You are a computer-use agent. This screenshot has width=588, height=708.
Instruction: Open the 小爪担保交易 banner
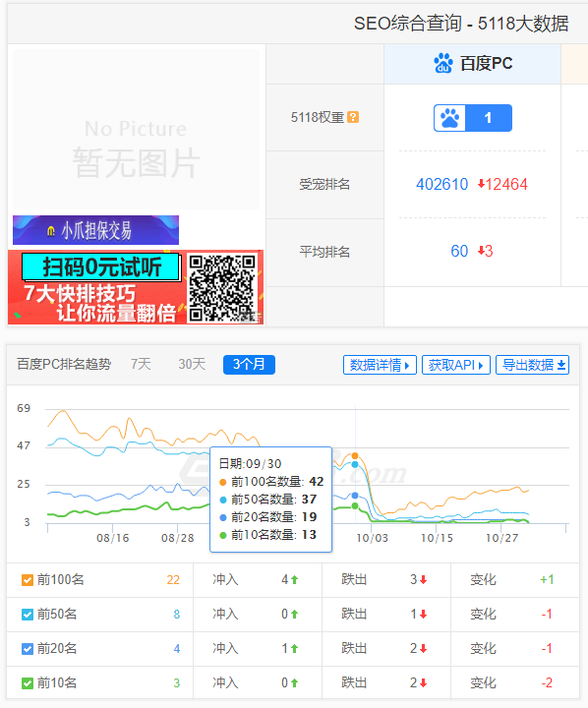95,230
